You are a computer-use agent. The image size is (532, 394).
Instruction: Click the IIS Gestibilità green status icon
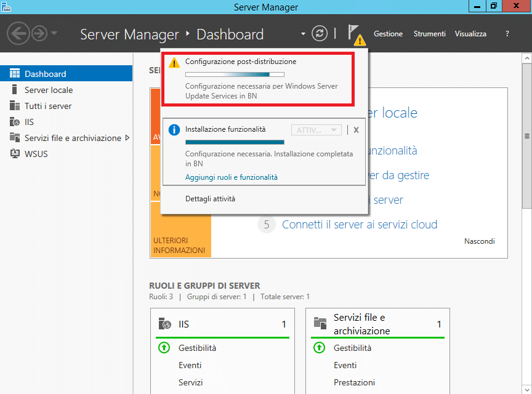(x=164, y=347)
